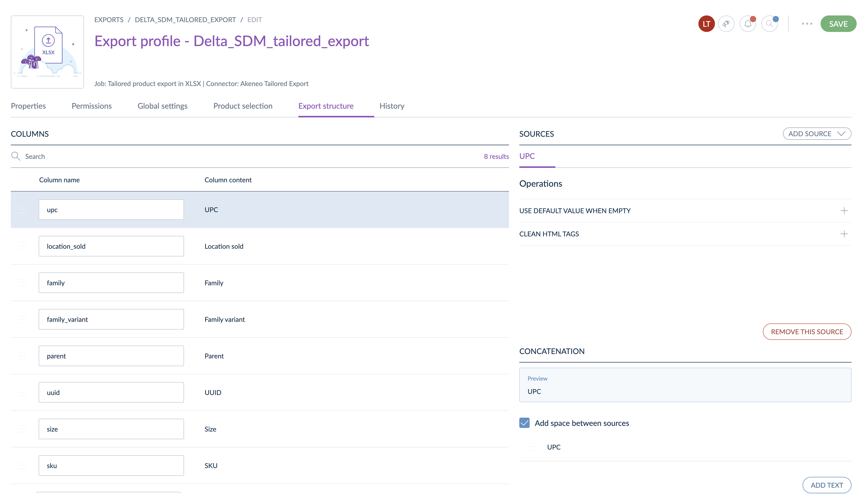Open the announcements megaphone icon
Viewport: 868px width, 499px height.
(x=726, y=24)
